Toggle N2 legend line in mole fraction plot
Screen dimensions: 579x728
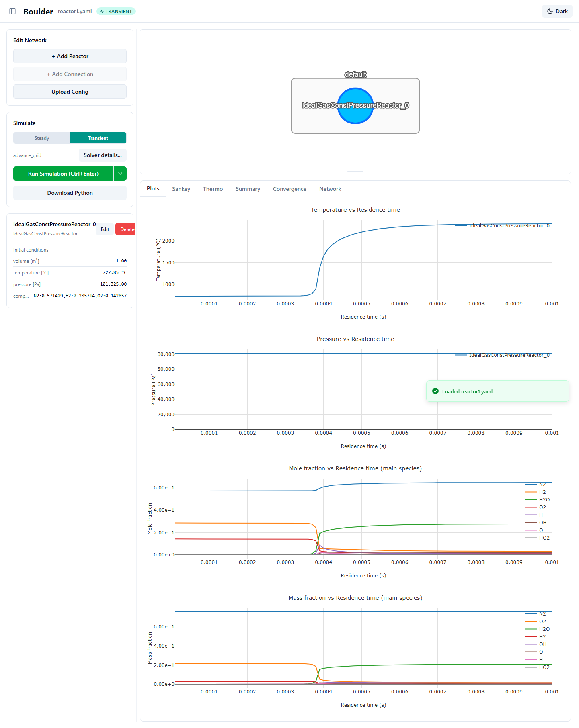[x=531, y=485]
